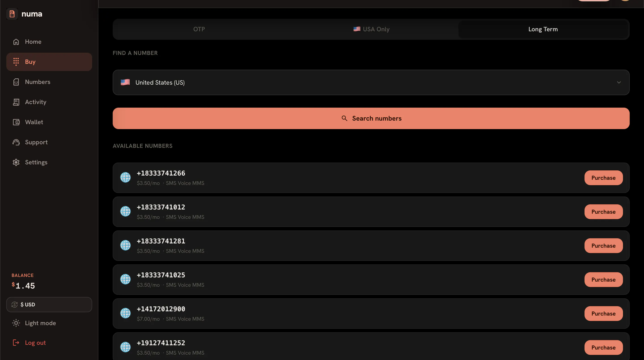644x360 pixels.
Task: Click the Settings gear icon
Action: click(x=16, y=162)
